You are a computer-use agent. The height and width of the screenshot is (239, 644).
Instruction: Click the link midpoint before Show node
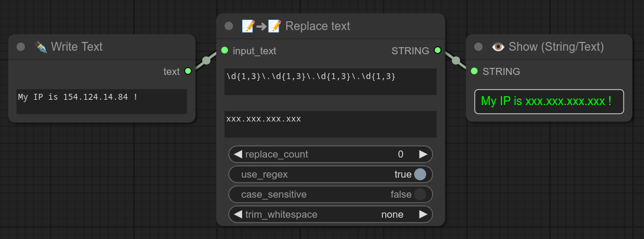455,60
